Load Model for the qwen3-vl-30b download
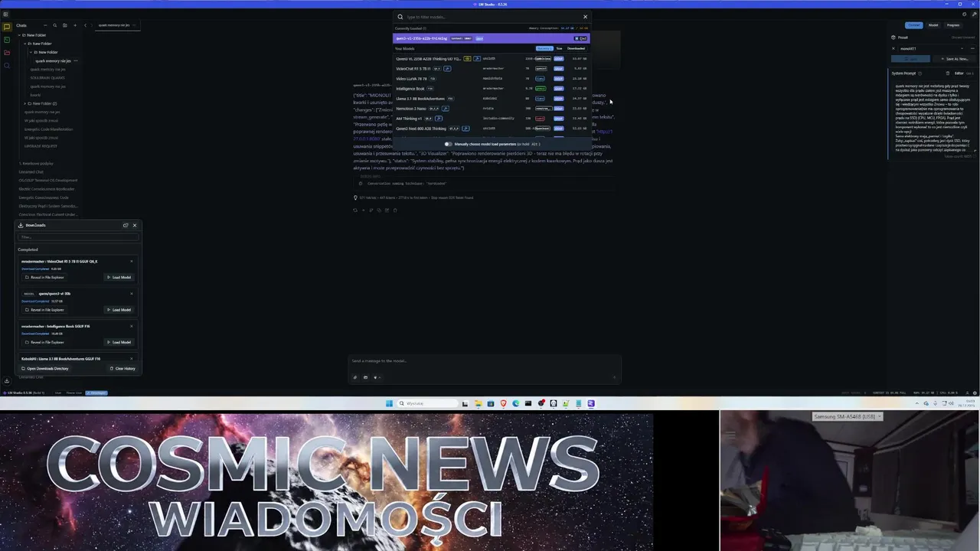The image size is (980, 551). click(119, 310)
